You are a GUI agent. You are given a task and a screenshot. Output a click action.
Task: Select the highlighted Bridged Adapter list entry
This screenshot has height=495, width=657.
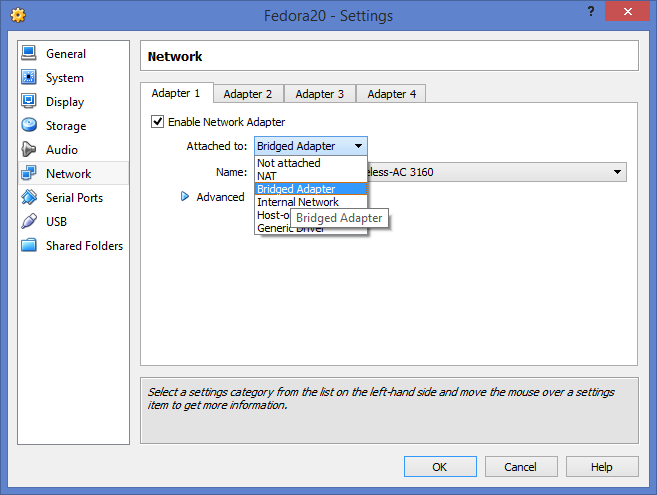(x=311, y=189)
